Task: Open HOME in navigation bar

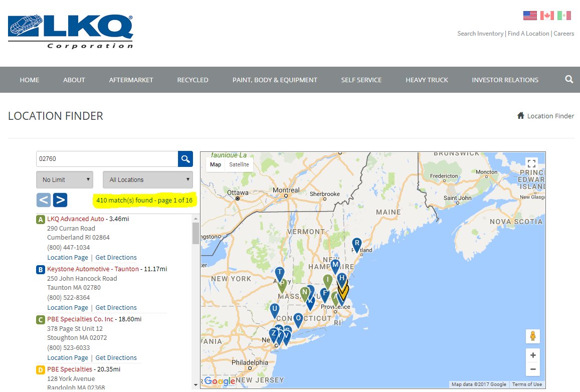Action: point(30,80)
